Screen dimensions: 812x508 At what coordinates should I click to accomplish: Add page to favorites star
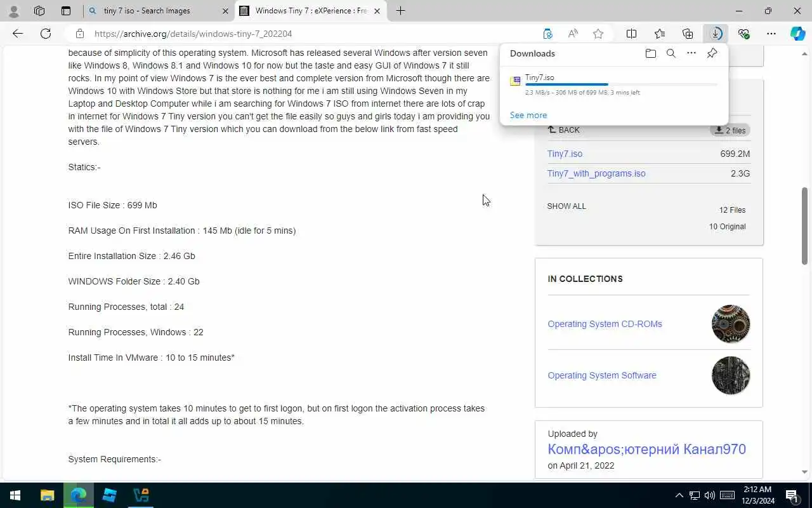click(x=598, y=34)
